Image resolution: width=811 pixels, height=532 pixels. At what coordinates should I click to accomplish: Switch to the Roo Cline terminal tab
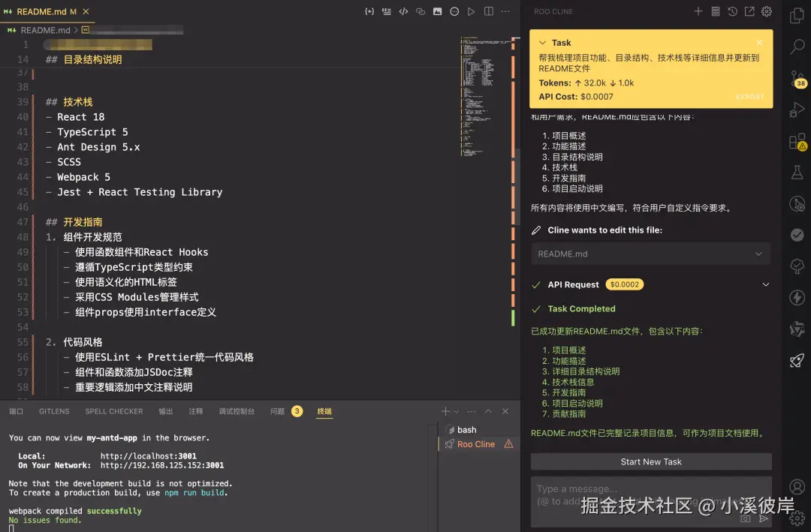coord(475,443)
